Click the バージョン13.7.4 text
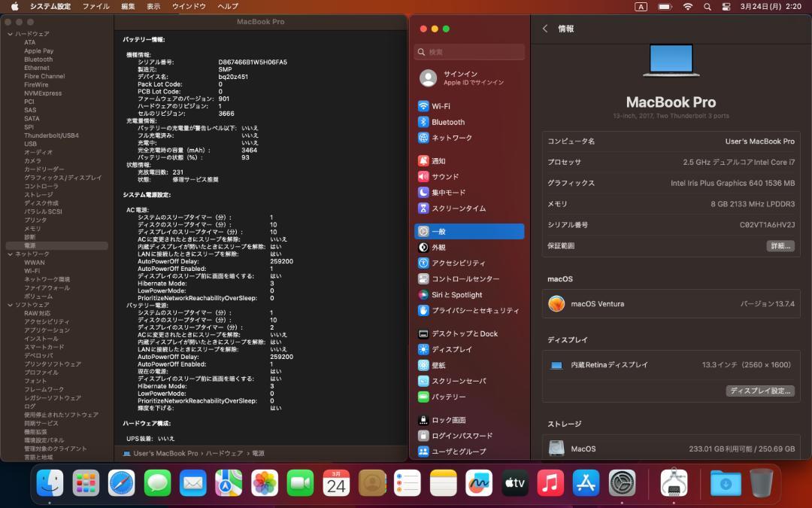This screenshot has height=508, width=812. [768, 304]
